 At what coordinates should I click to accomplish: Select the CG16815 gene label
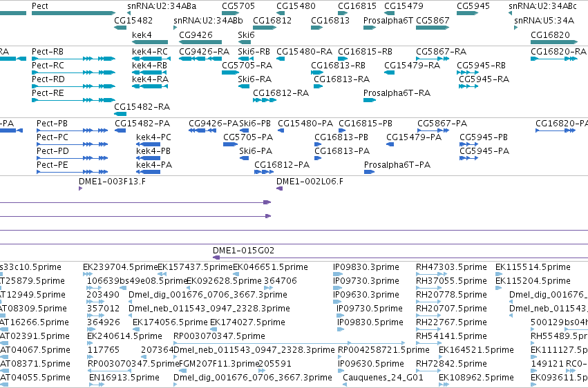click(357, 6)
